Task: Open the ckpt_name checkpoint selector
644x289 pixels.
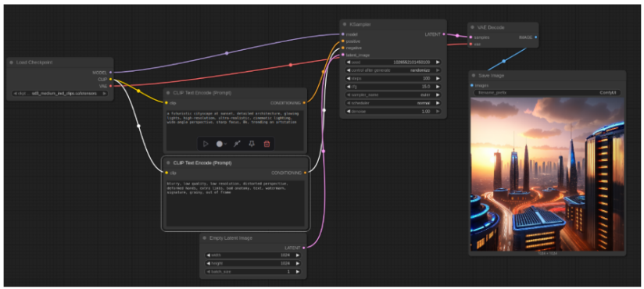Action: pyautogui.click(x=60, y=93)
